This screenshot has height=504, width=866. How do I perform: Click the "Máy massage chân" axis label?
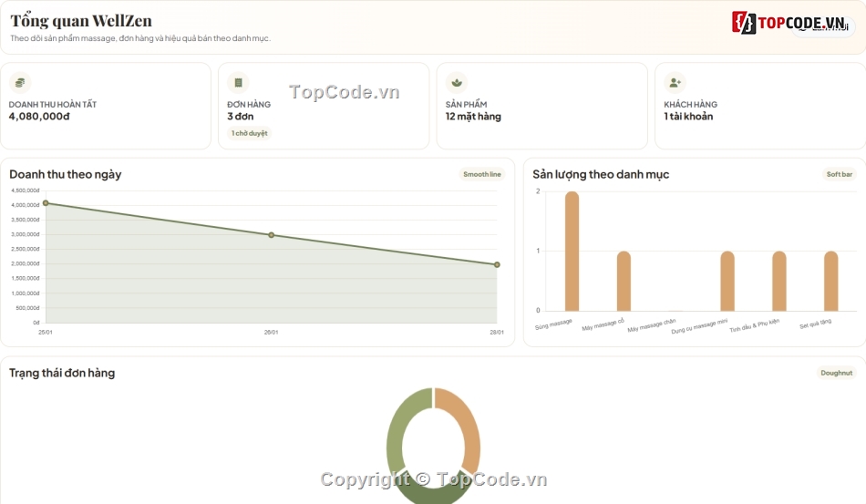(x=652, y=325)
